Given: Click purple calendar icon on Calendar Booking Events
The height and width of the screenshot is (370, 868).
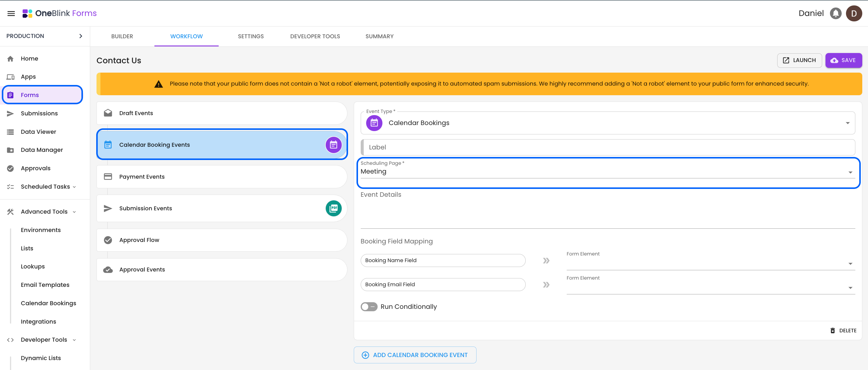Looking at the screenshot, I should click(x=333, y=145).
